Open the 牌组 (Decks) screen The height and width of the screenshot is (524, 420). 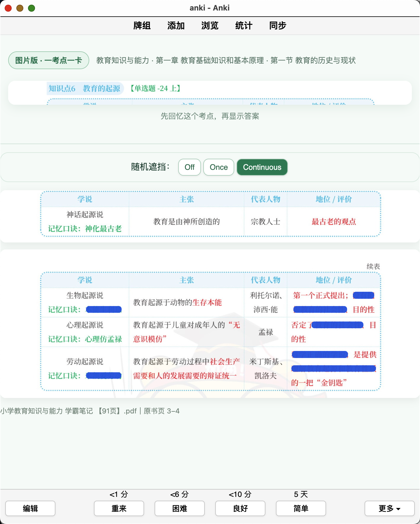142,26
